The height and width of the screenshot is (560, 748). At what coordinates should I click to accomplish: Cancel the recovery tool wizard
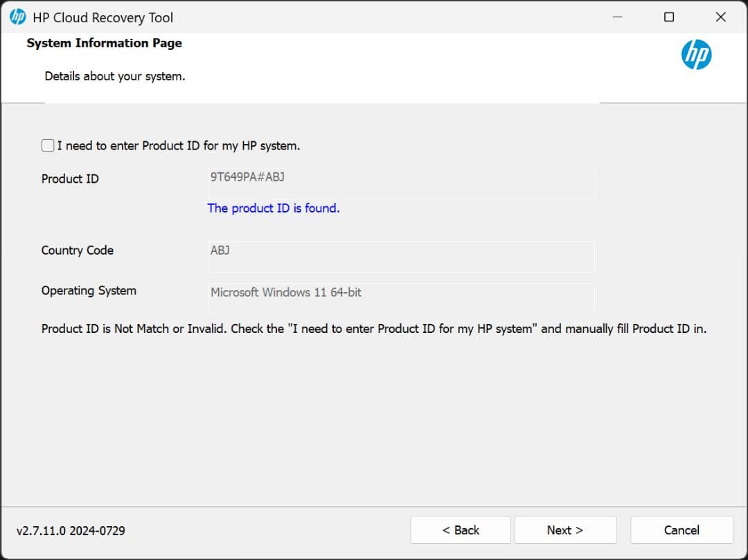[x=682, y=530]
